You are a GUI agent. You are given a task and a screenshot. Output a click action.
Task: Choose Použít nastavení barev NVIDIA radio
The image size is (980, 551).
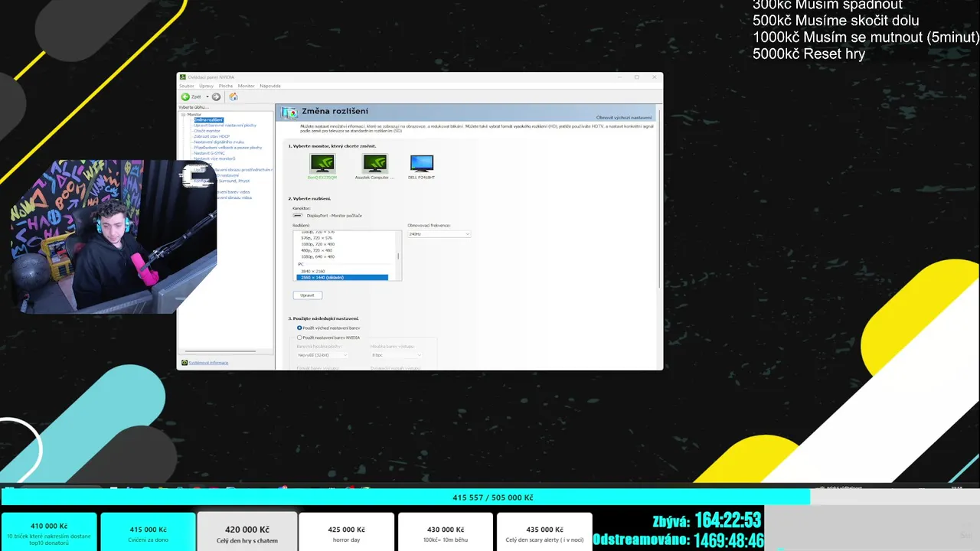click(x=299, y=337)
